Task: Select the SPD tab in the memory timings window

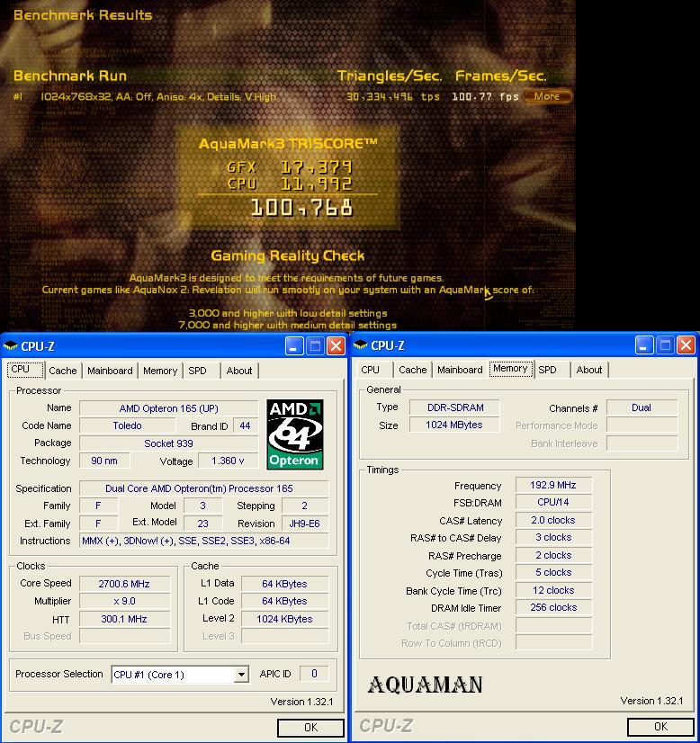Action: click(x=547, y=370)
